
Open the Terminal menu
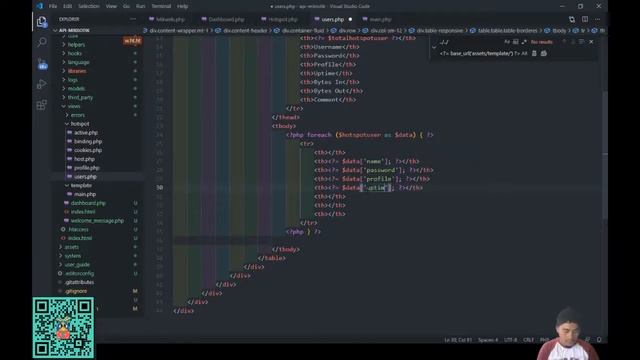click(x=161, y=6)
